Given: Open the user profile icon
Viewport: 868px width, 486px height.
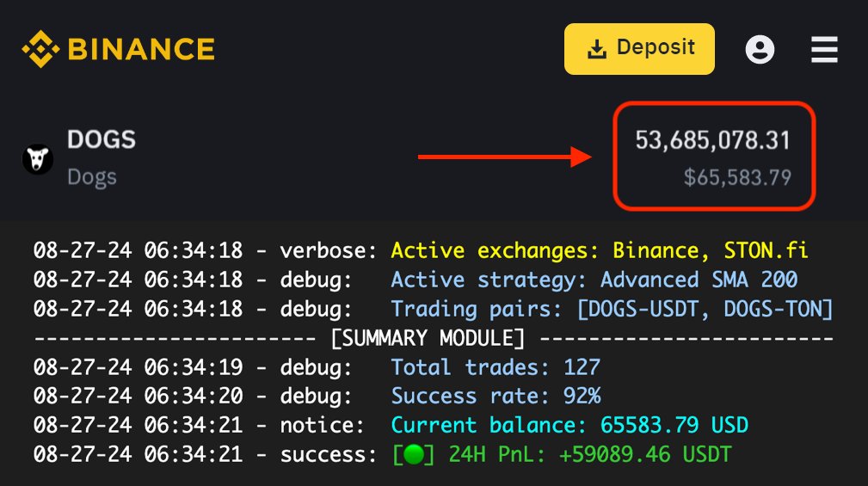Looking at the screenshot, I should click(760, 49).
